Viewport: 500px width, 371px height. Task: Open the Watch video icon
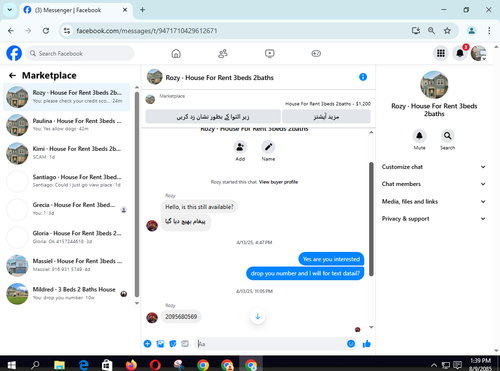coord(269,53)
